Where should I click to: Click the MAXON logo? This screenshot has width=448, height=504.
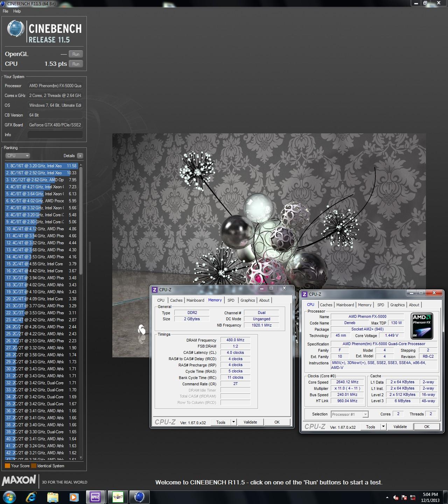(19, 481)
